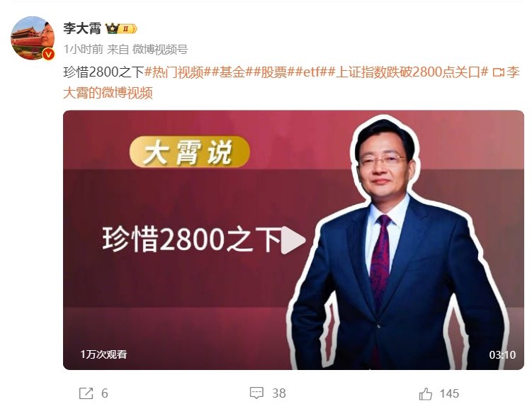Open hashtag #上证指数跌破2800点关口#
Screen dimensions: 532x409
(x=408, y=72)
